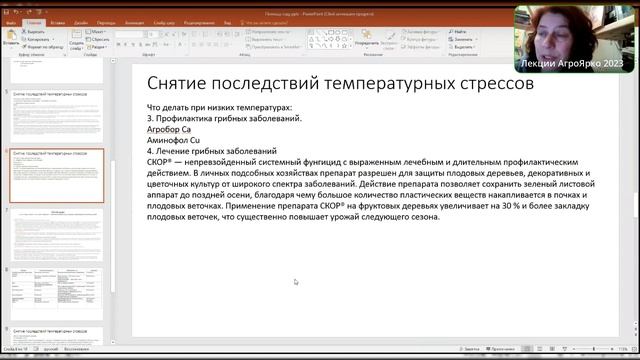Open Shape Outline (Контур фигуры) menu
640x360 pixels.
[x=419, y=39]
